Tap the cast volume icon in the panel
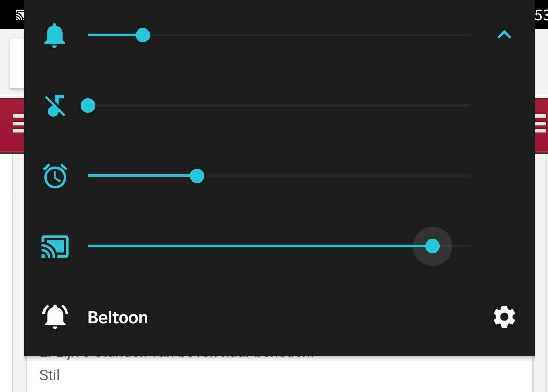This screenshot has height=392, width=548. (x=55, y=246)
